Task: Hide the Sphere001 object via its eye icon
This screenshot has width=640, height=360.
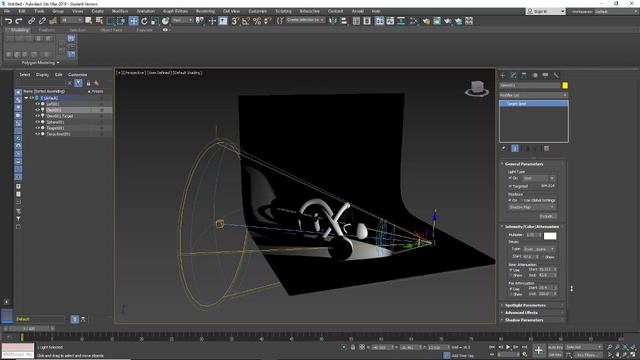Action: tap(37, 122)
